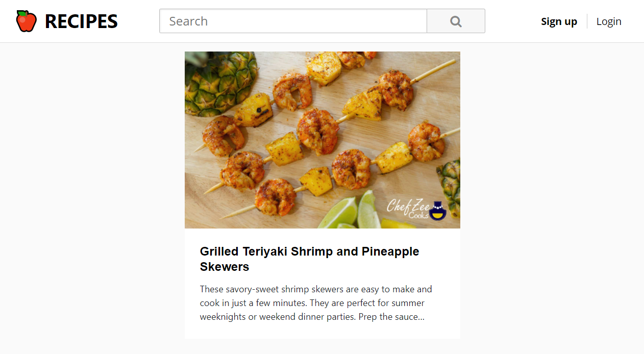Open the shrimp skewers recipe photo
Screen dimensions: 644x354
pyautogui.click(x=323, y=140)
